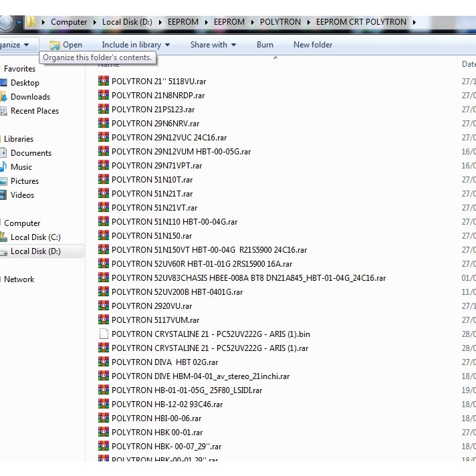Select POLYTRON 52UV200B HBT-0401G.rar
This screenshot has height=476, width=476.
click(177, 291)
